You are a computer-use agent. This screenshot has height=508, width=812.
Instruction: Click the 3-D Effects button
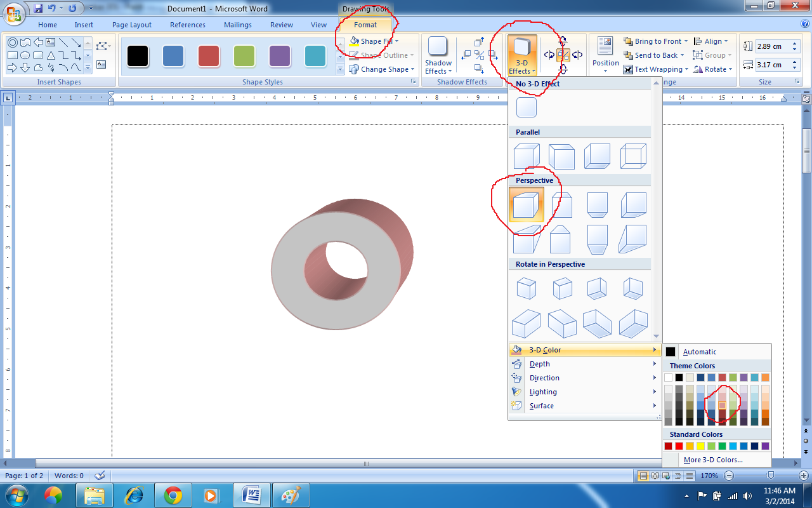pos(522,55)
